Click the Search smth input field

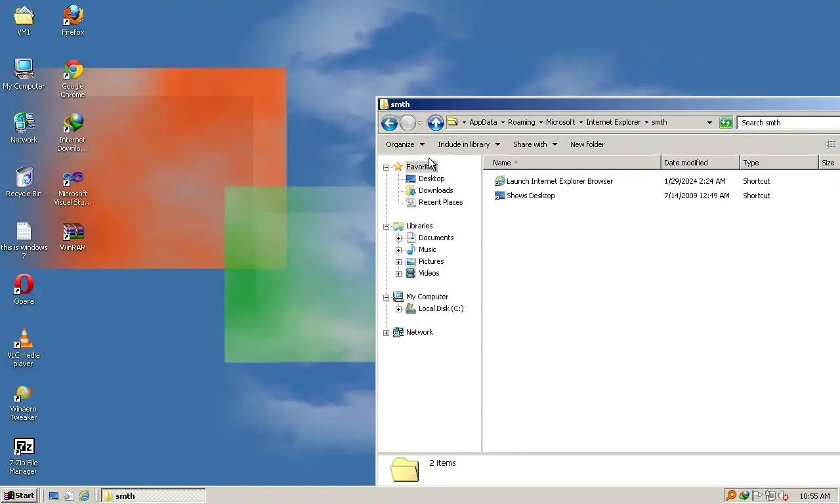(x=789, y=123)
